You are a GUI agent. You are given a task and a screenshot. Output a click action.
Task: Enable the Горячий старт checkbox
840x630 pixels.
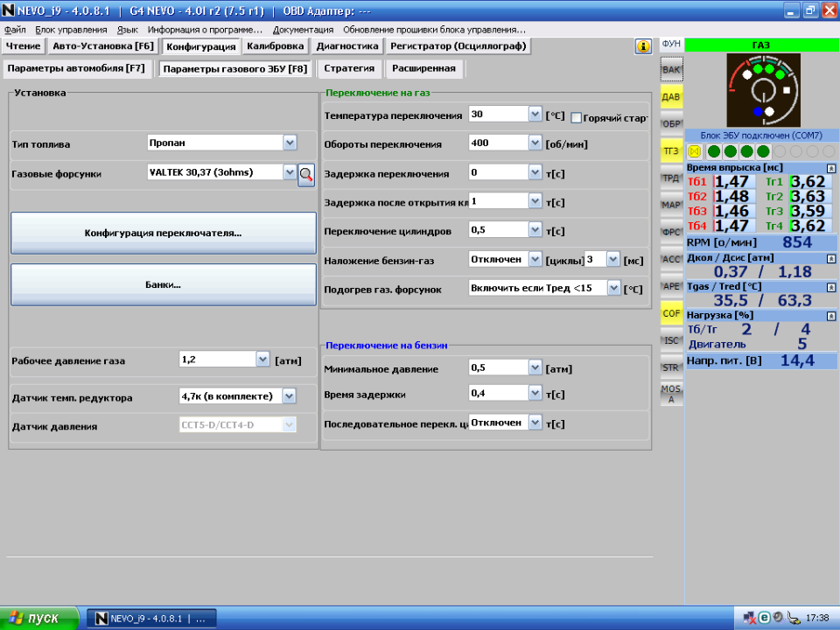[x=577, y=117]
